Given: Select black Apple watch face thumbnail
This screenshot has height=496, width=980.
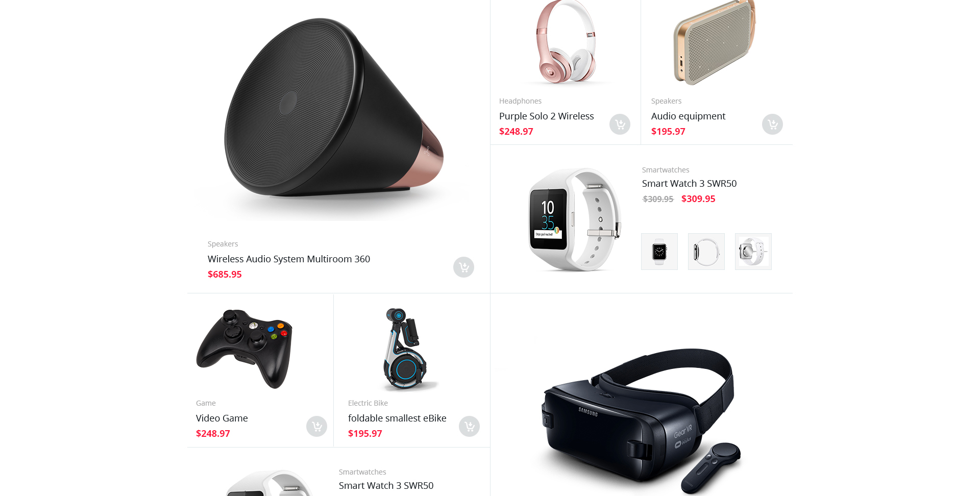Looking at the screenshot, I should tap(659, 252).
